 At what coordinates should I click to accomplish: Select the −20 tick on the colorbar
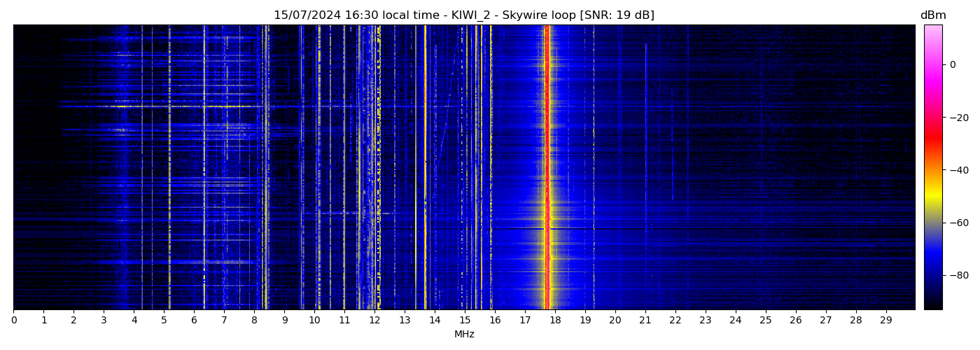pos(958,118)
